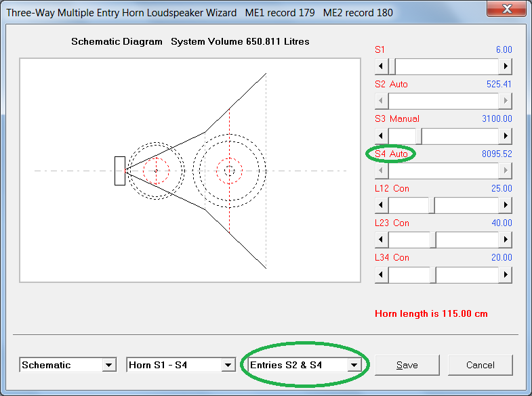Click the L12 value 25.00
The image size is (532, 396).
pyautogui.click(x=502, y=189)
